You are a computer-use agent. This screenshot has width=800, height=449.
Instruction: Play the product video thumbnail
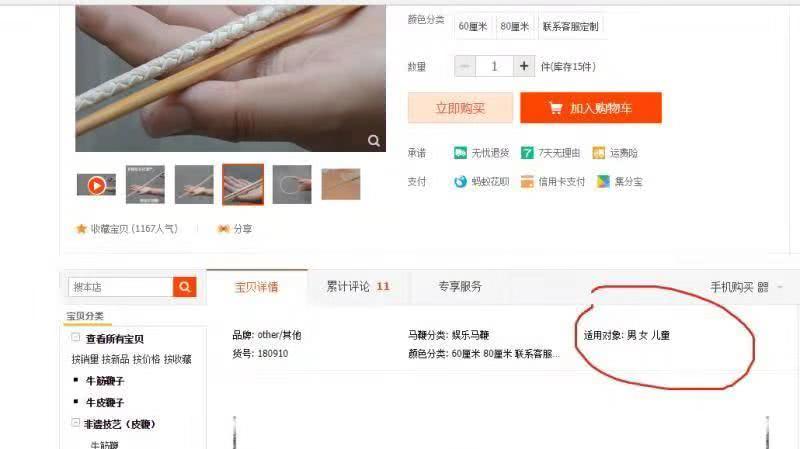pyautogui.click(x=96, y=185)
